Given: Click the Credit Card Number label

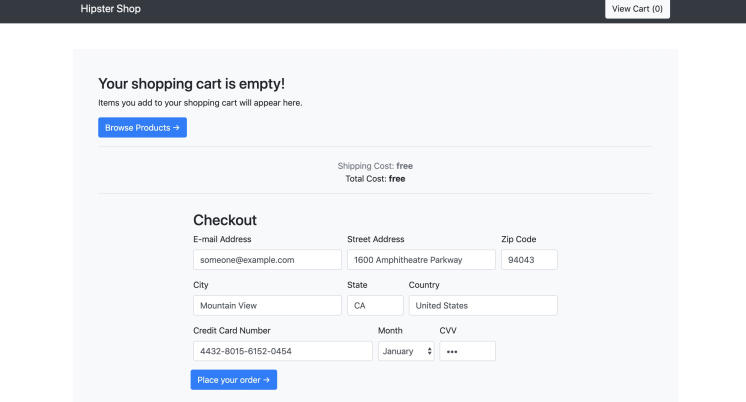Looking at the screenshot, I should click(x=232, y=330).
